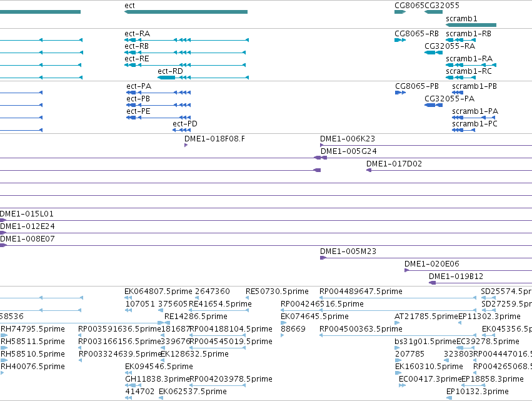
Task: Click EST RP004500363.5prime
Action: click(x=361, y=329)
